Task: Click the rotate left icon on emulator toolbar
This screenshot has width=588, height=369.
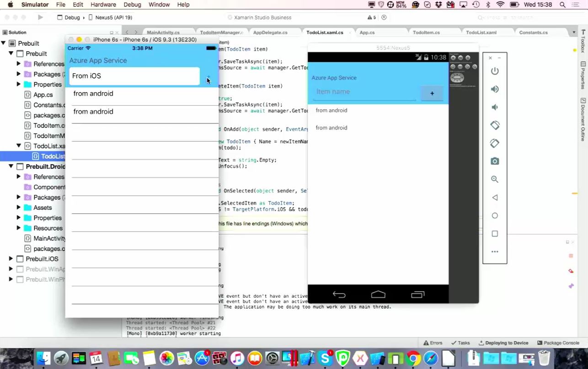Action: [x=495, y=125]
